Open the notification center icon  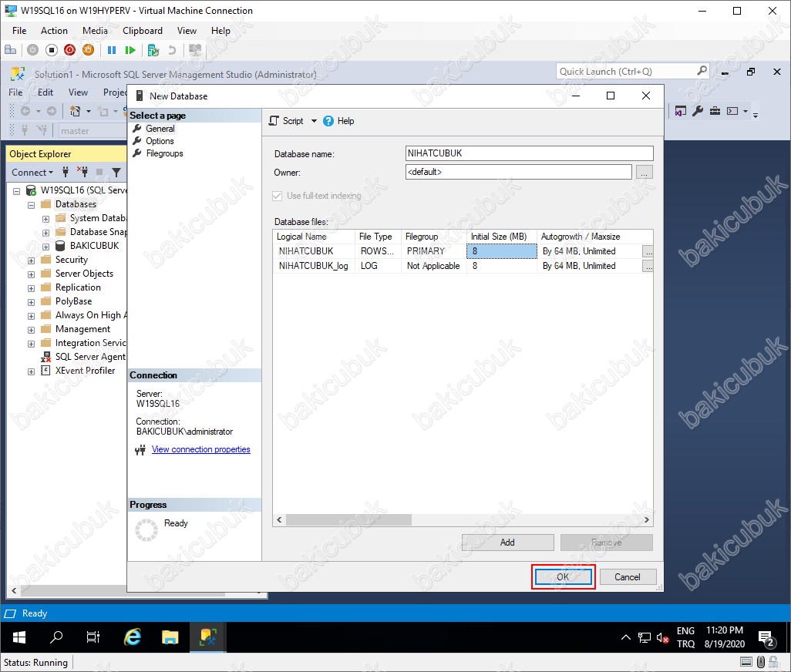coord(767,638)
